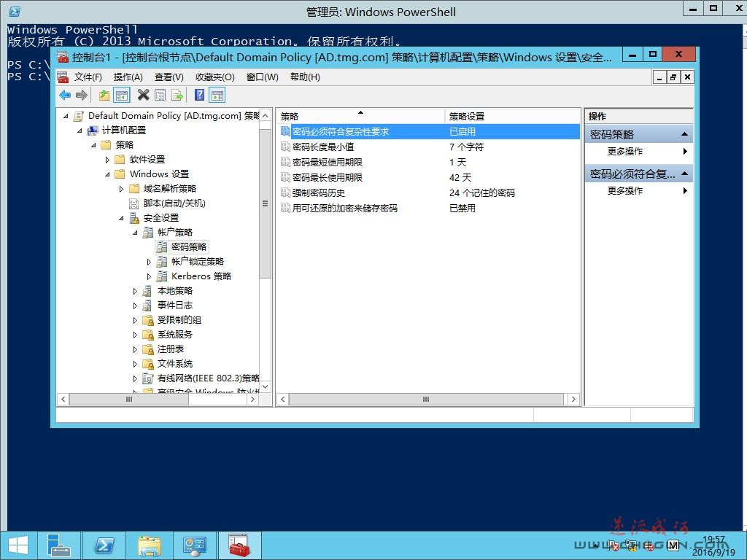Go back with the toolbar Back arrow

(x=65, y=96)
